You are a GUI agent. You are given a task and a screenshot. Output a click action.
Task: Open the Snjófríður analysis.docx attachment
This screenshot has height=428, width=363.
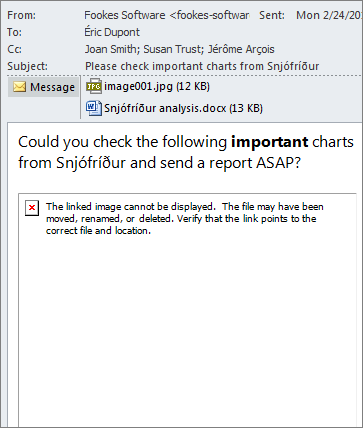(183, 108)
